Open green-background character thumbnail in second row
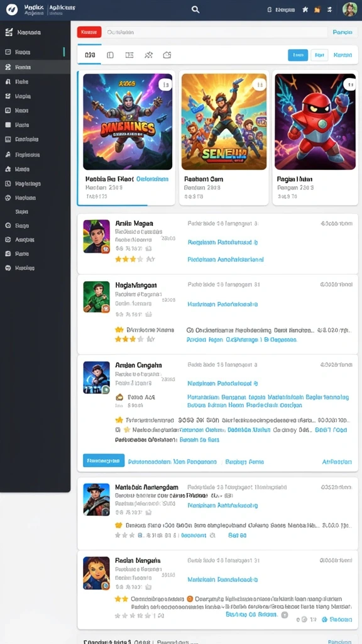 [96, 297]
